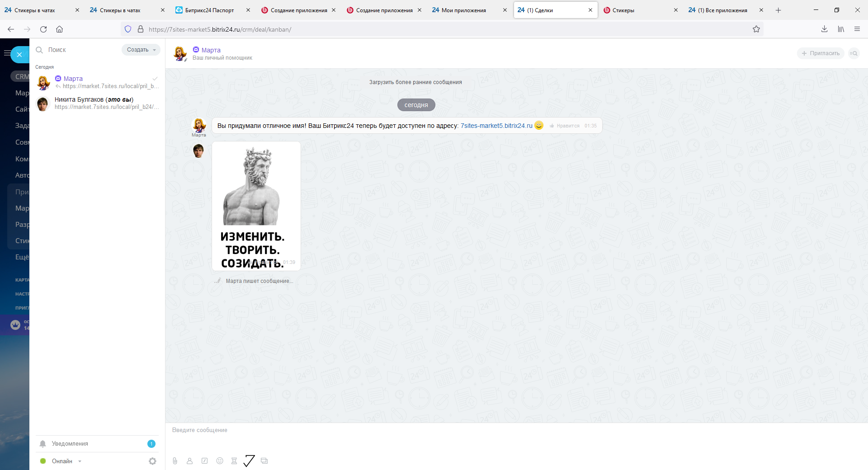Mention a user with the person icon
The height and width of the screenshot is (470, 868).
190,461
